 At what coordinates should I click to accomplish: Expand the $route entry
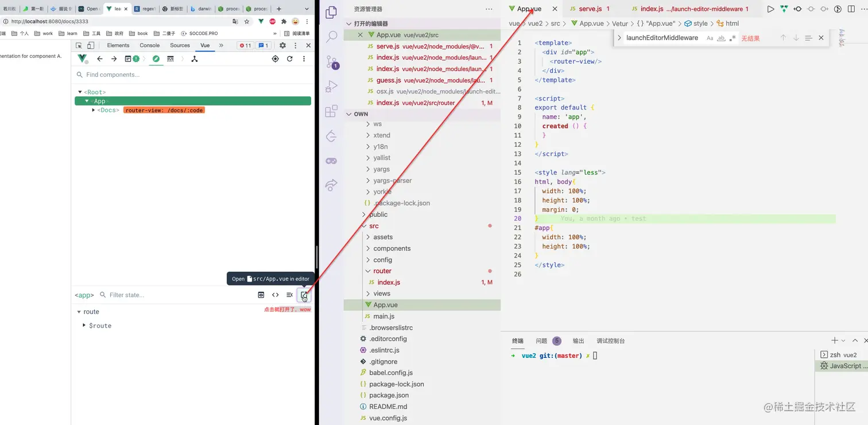coord(84,326)
